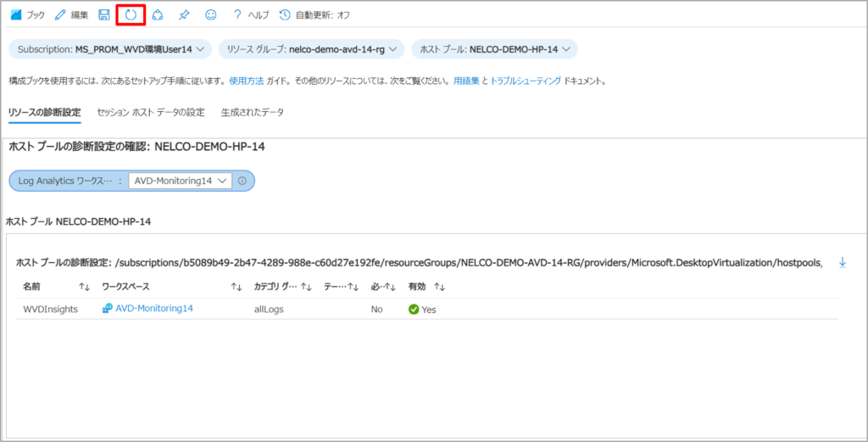The width and height of the screenshot is (868, 442).
Task: Click the info icon next to workspace selector
Action: pos(242,181)
